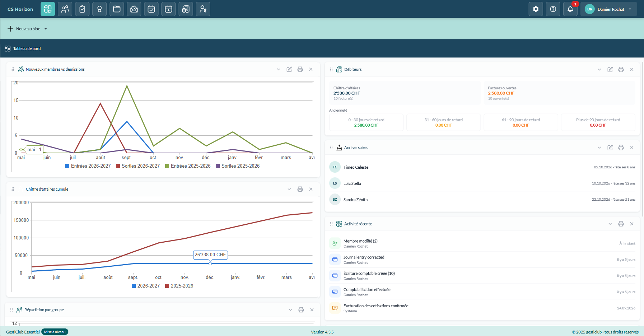Open the accounting coins calculator icon
The width and height of the screenshot is (644, 336).
click(186, 9)
